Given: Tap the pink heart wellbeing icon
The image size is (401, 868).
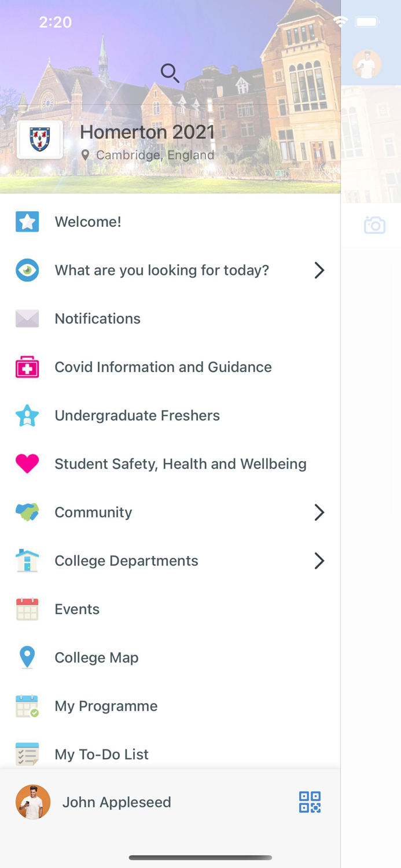Looking at the screenshot, I should (x=27, y=464).
